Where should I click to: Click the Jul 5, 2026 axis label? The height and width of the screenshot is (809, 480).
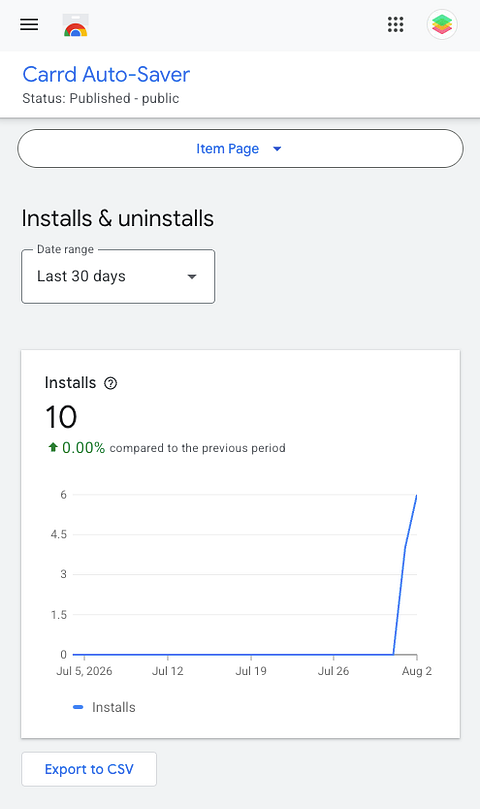tap(84, 671)
